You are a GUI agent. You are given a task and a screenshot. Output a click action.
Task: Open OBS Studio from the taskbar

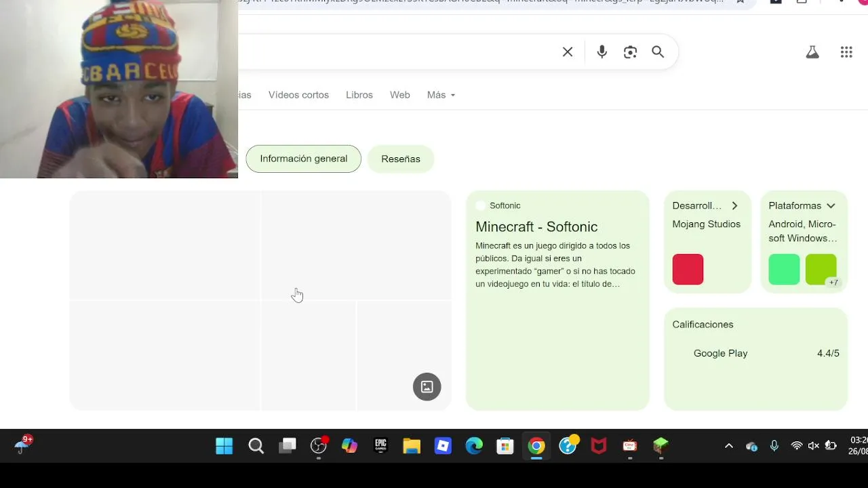coord(319,446)
